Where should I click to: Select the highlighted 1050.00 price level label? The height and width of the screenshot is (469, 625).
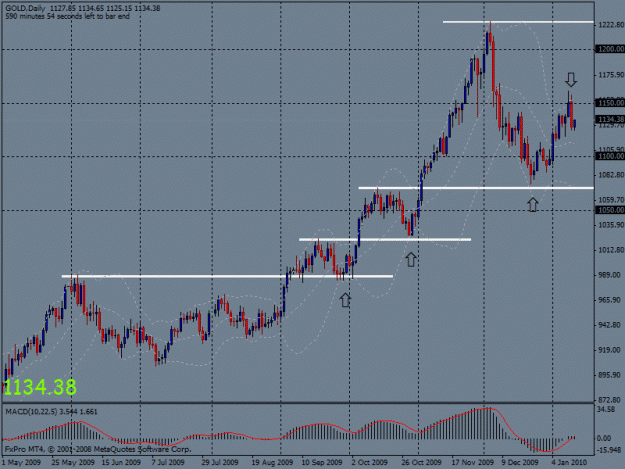(610, 210)
